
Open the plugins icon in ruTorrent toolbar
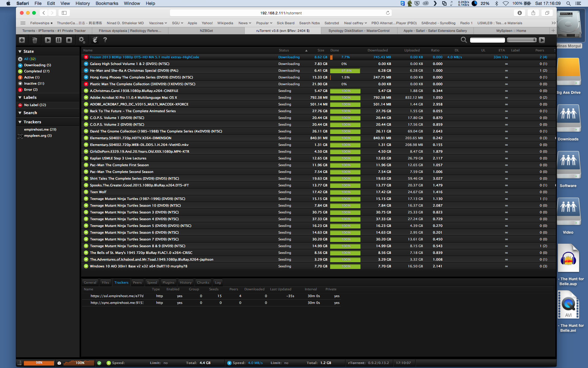pyautogui.click(x=95, y=40)
